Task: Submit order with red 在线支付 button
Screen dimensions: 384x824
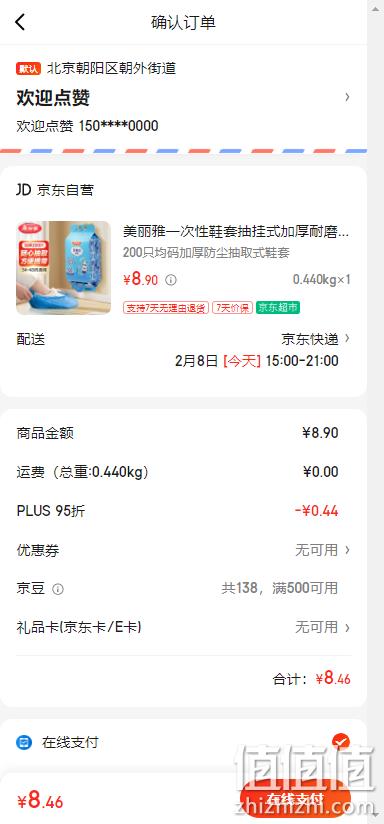Action: point(295,799)
